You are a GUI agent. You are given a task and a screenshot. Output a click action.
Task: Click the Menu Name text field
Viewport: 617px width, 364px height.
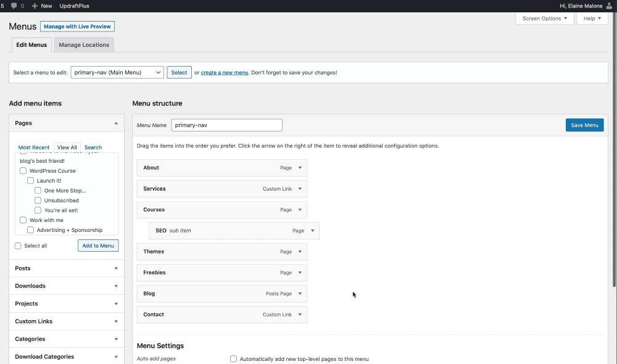coord(226,125)
